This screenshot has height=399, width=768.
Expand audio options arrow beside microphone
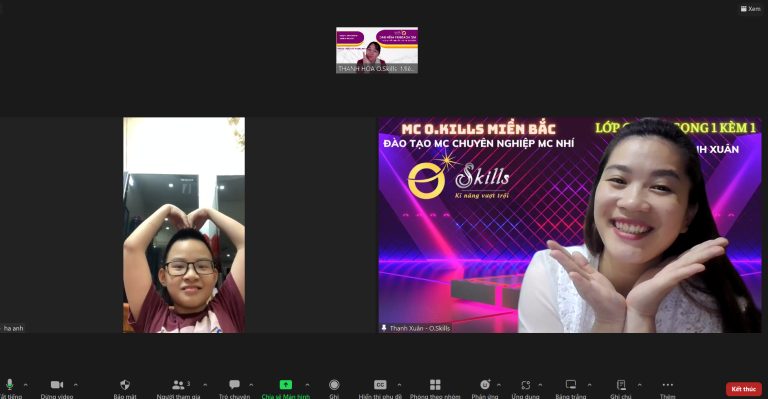coord(25,385)
